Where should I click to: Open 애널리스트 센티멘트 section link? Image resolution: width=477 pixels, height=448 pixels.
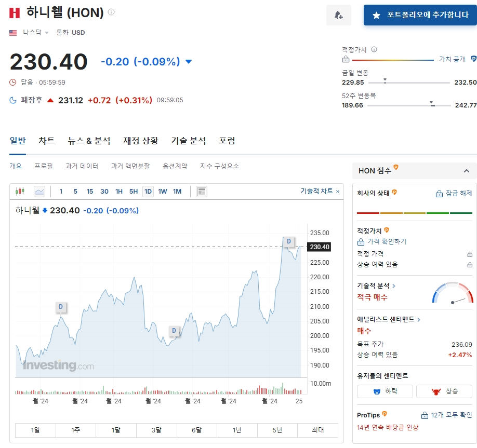[x=389, y=319]
